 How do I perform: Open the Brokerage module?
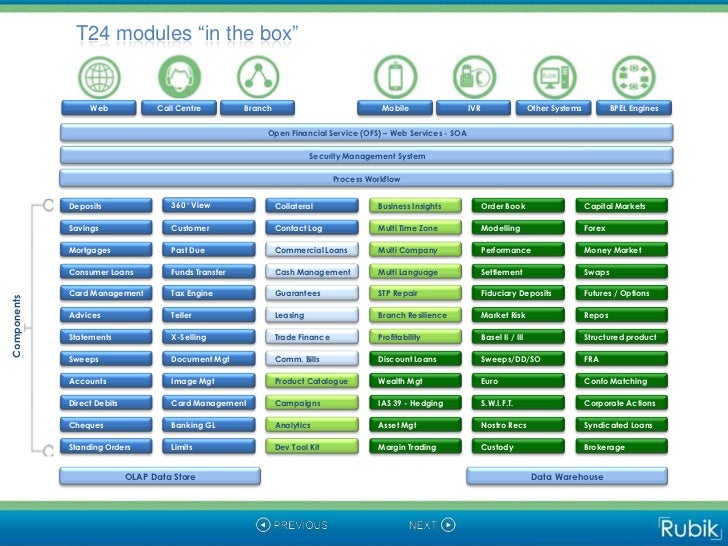[x=622, y=447]
